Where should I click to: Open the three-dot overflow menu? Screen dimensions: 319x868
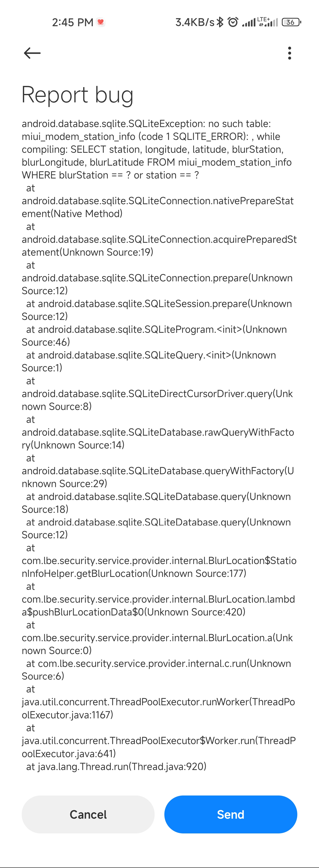[x=289, y=53]
